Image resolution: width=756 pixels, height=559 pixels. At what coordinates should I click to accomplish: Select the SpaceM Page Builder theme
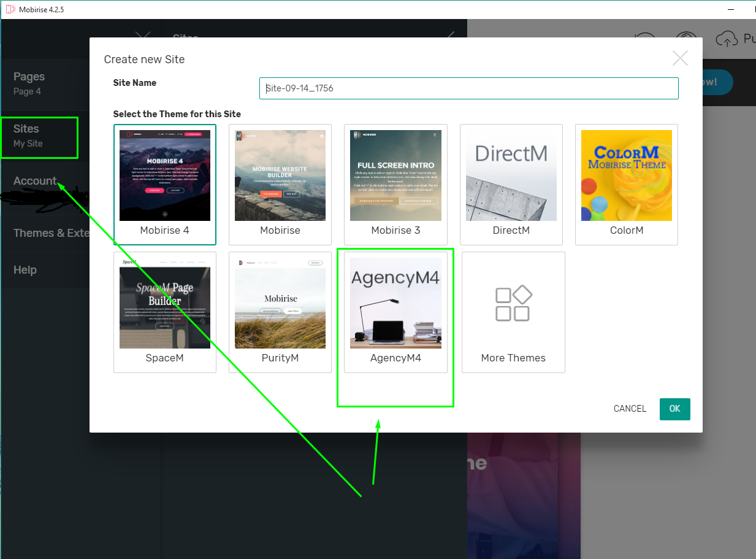click(x=164, y=302)
